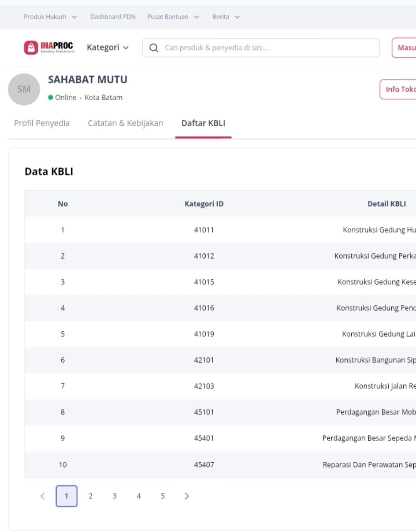Click the Info Toko button
This screenshot has height=532, width=416.
pos(398,89)
